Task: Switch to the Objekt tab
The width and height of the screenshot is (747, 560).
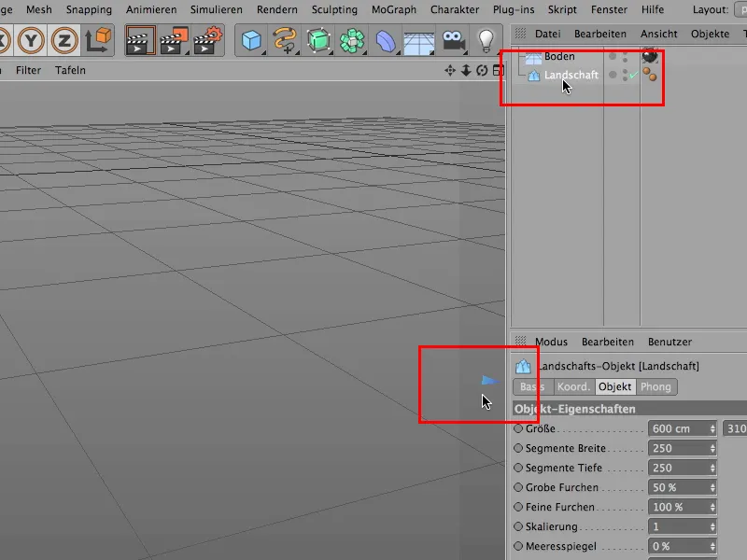Action: [x=614, y=386]
